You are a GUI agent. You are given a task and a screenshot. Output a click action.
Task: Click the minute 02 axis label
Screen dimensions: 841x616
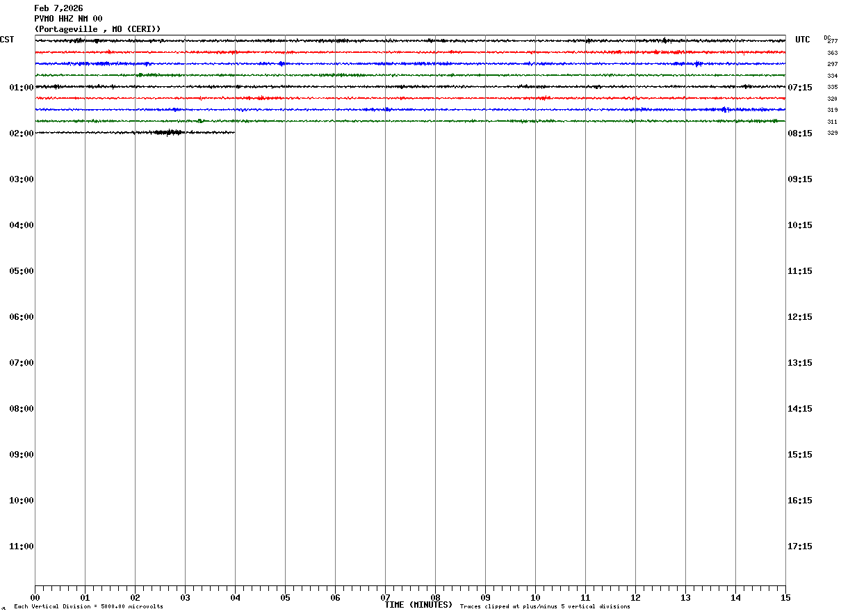(x=135, y=598)
